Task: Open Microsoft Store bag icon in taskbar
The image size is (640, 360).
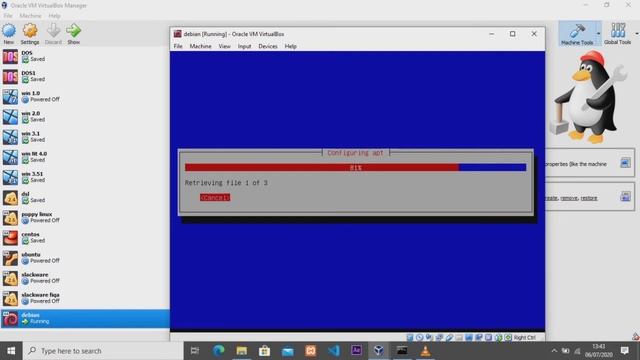Action: pyautogui.click(x=264, y=351)
